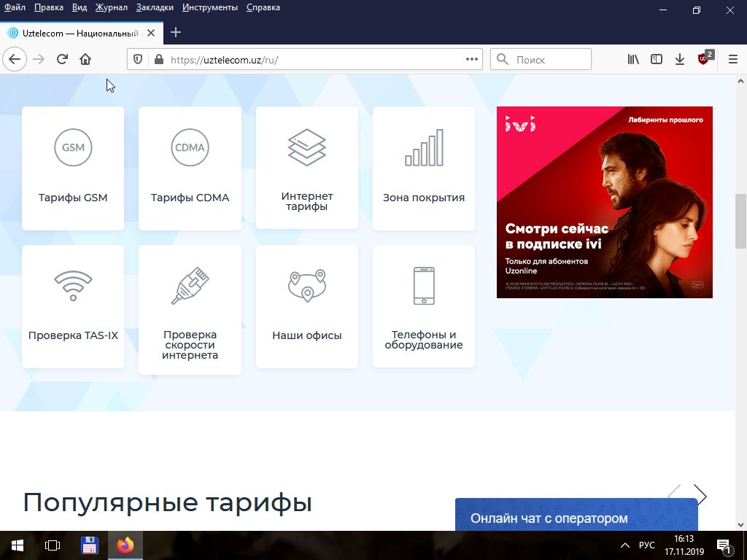Show next popular tariffs with right arrow
Screen dimensions: 747x560
pyautogui.click(x=700, y=494)
